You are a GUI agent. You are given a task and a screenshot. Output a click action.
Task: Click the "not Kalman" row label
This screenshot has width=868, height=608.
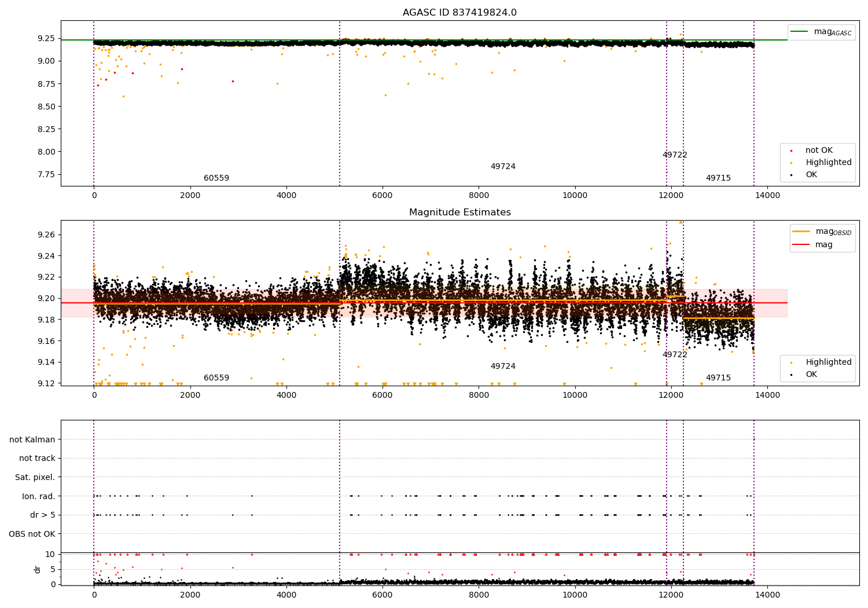pyautogui.click(x=32, y=440)
